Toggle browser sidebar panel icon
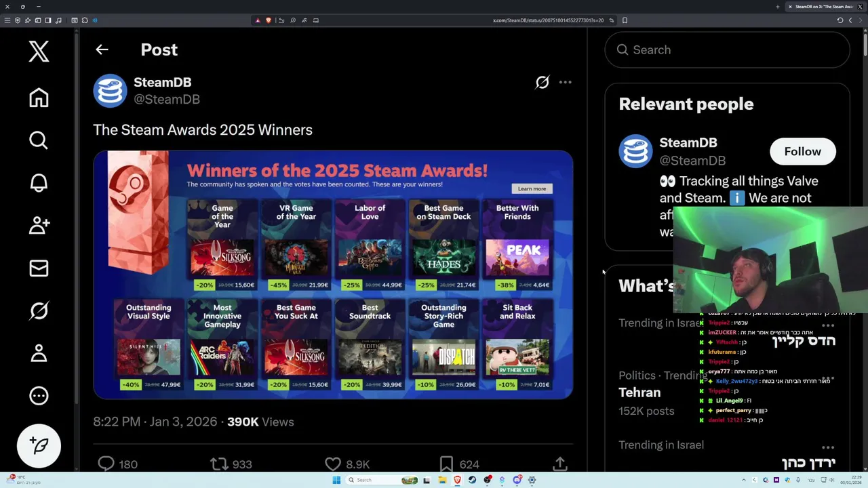868x488 pixels. tap(38, 20)
